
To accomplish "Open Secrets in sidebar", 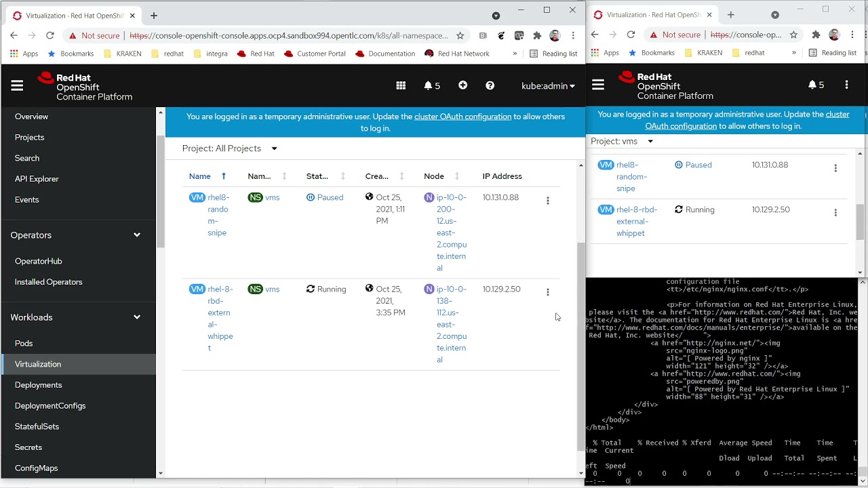I will click(x=28, y=447).
